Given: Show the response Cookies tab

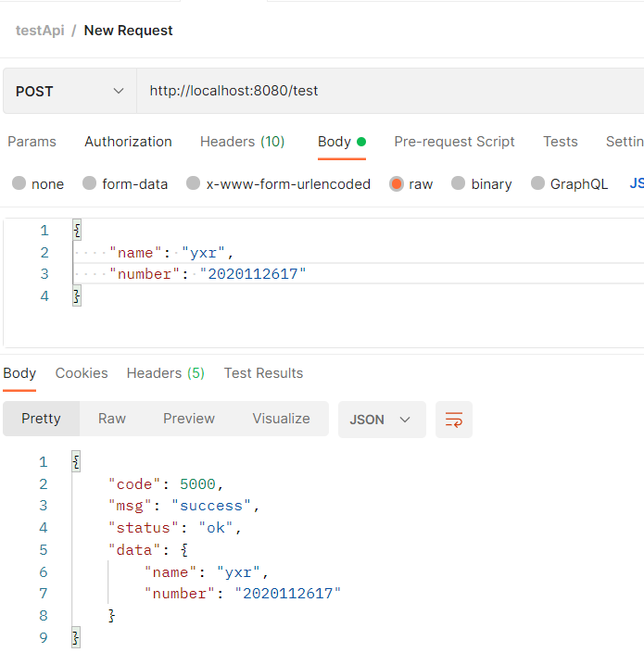Looking at the screenshot, I should (x=82, y=373).
